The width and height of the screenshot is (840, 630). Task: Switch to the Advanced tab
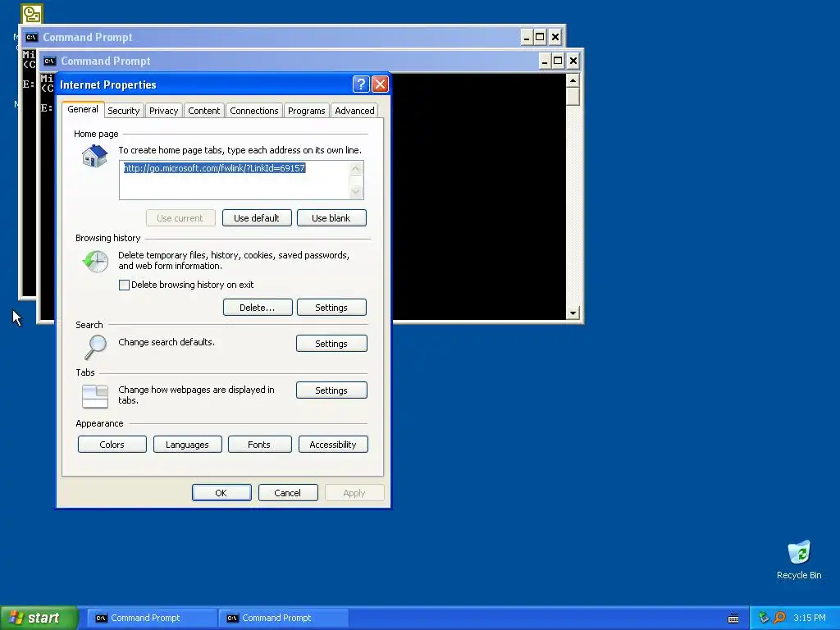coord(354,111)
